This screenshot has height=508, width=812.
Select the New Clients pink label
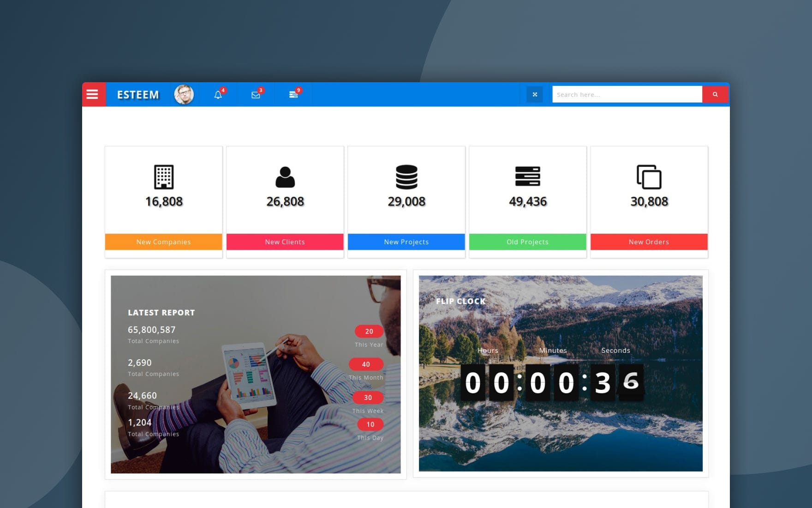[285, 242]
